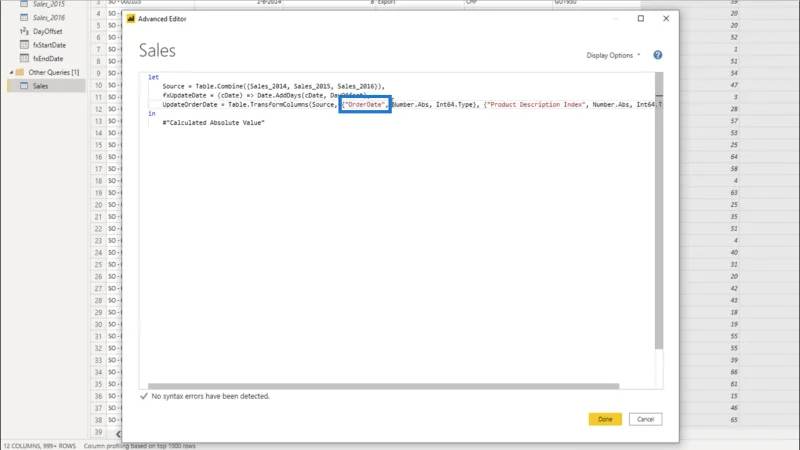This screenshot has height=450, width=800.
Task: Click the Sales query title heading
Action: 157,51
